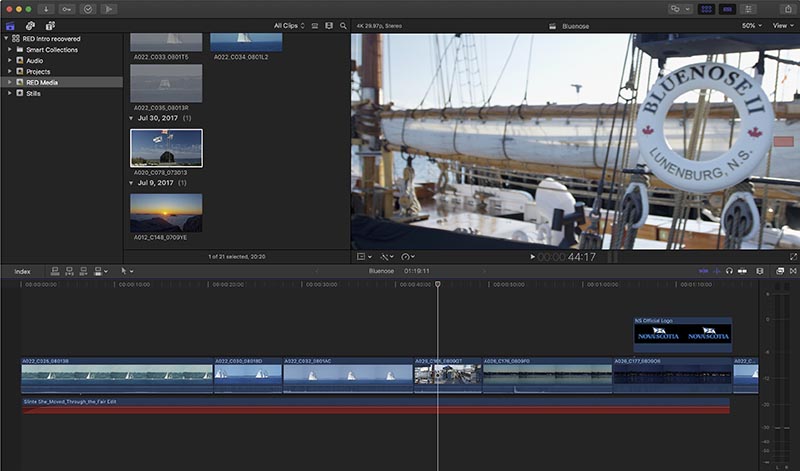
Task: Open the Select tool arrow dropdown
Action: (127, 271)
